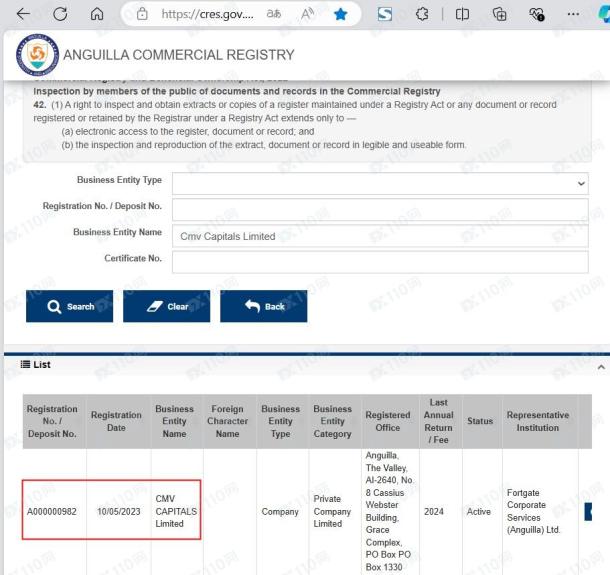Viewport: 610px width, 575px height.
Task: Click the Status column header
Action: coord(480,421)
